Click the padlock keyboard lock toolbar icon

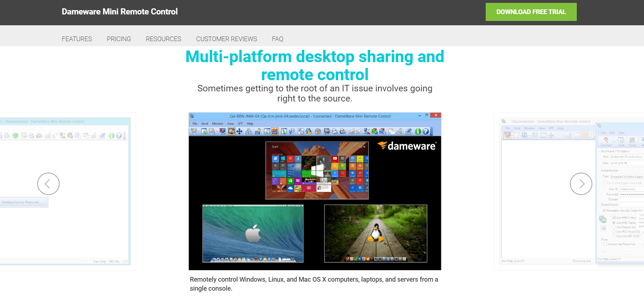258,131
